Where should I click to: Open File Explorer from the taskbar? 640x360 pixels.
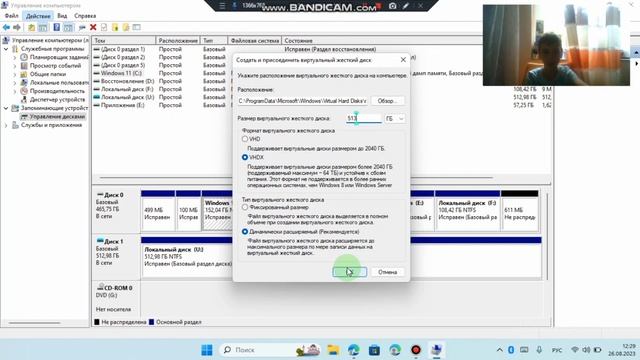click(x=333, y=350)
